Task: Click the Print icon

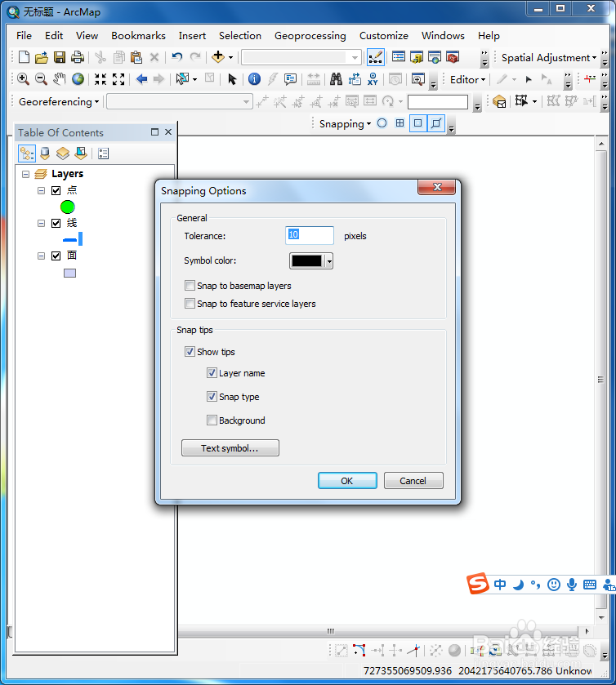Action: click(78, 57)
